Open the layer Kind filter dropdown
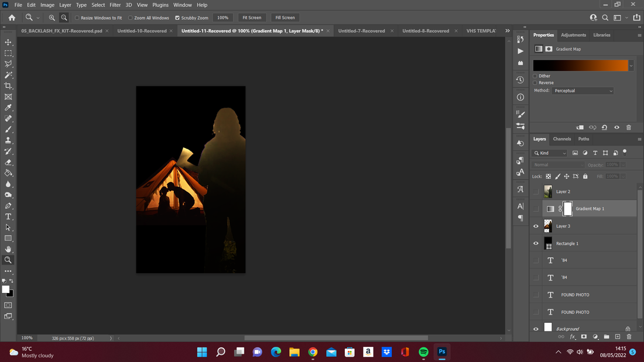 coord(550,153)
